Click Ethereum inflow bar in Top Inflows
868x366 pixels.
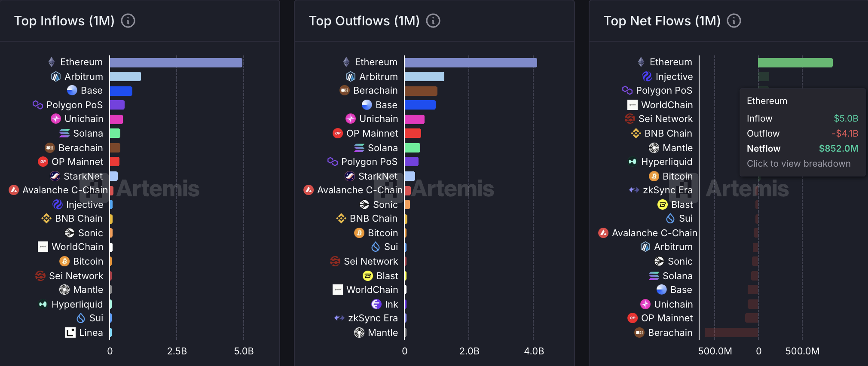pos(176,63)
